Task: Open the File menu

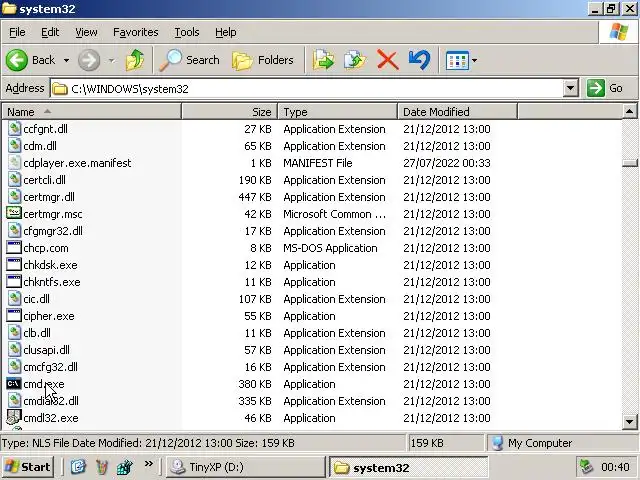Action: [17, 32]
